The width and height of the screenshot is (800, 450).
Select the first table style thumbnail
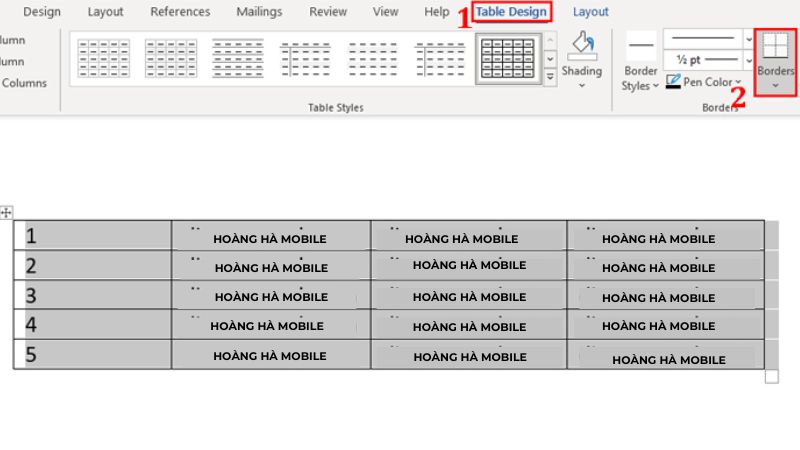104,59
